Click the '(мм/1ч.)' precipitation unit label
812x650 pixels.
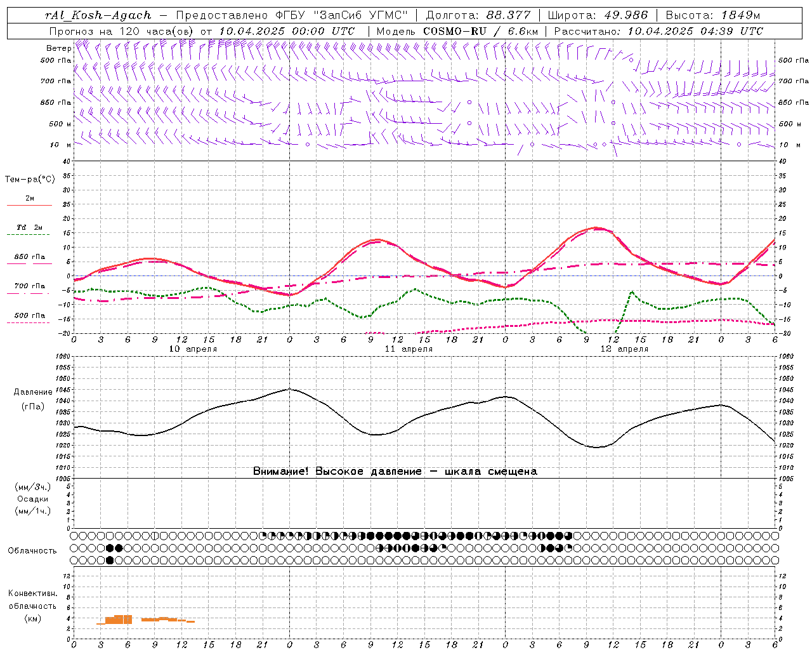point(33,511)
